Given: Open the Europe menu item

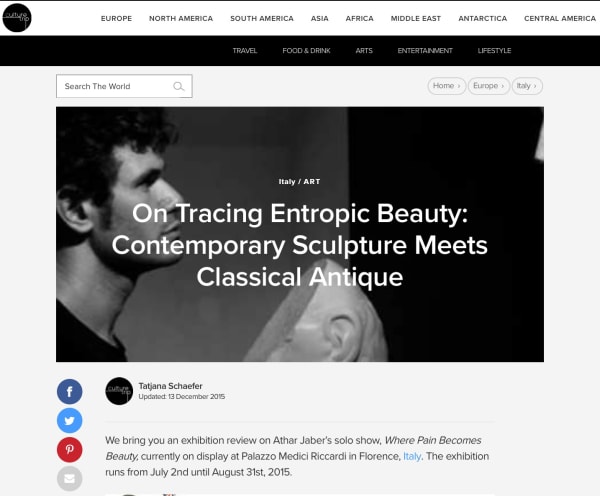Looking at the screenshot, I should (116, 18).
